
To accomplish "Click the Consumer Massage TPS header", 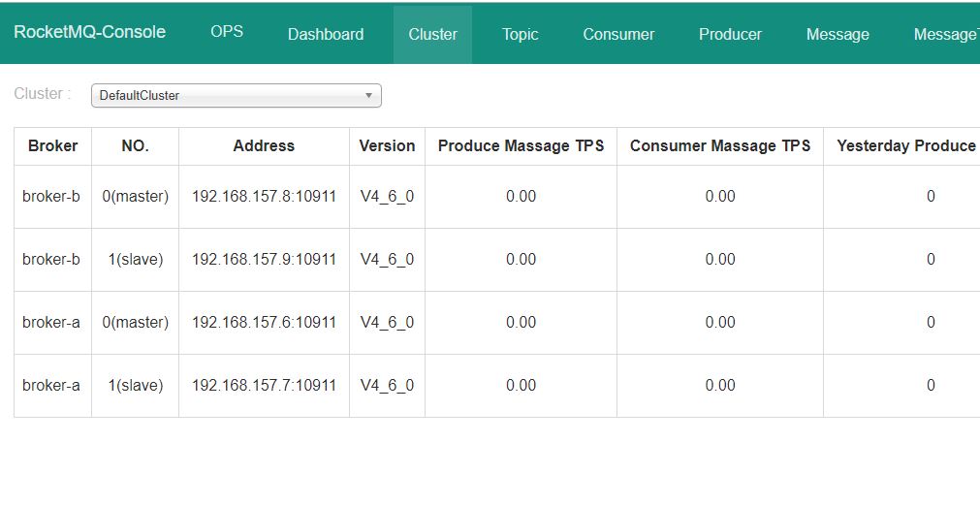I will pos(720,146).
